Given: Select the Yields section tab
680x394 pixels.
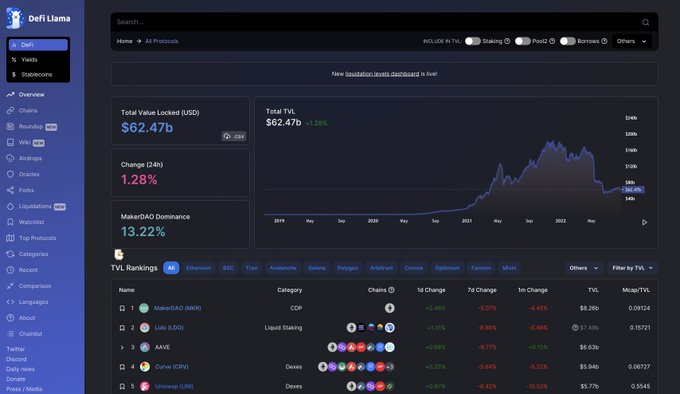Looking at the screenshot, I should point(38,59).
